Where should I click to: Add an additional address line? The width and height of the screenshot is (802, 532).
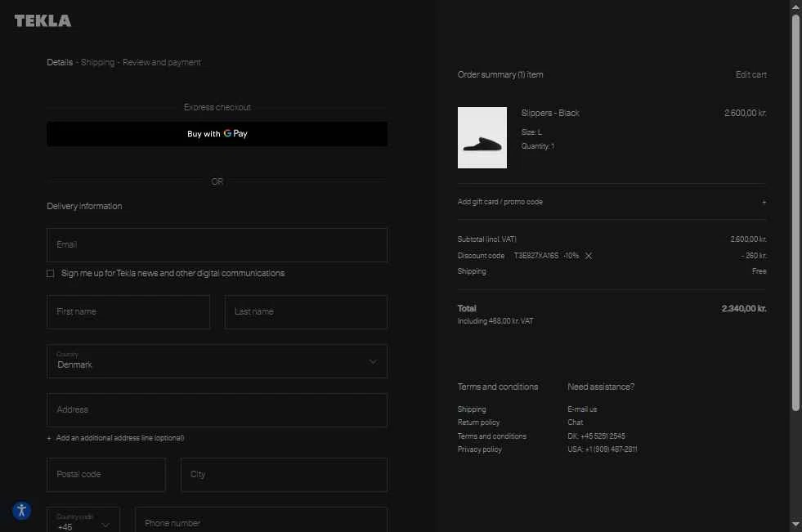point(115,438)
